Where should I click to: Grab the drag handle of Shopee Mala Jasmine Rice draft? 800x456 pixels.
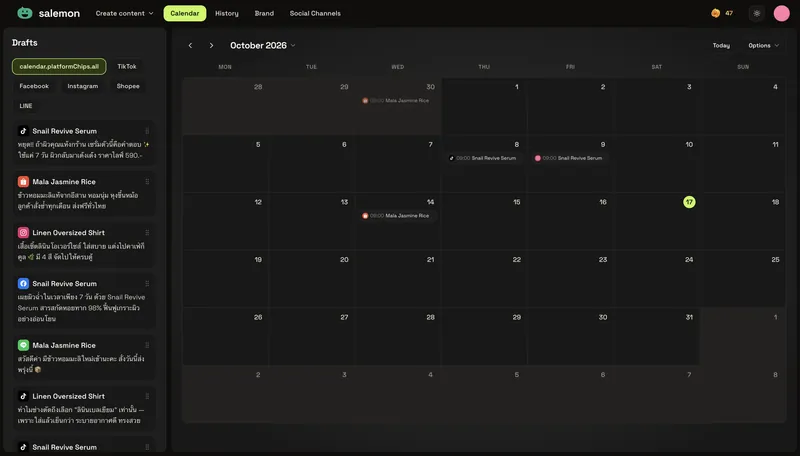pos(147,182)
